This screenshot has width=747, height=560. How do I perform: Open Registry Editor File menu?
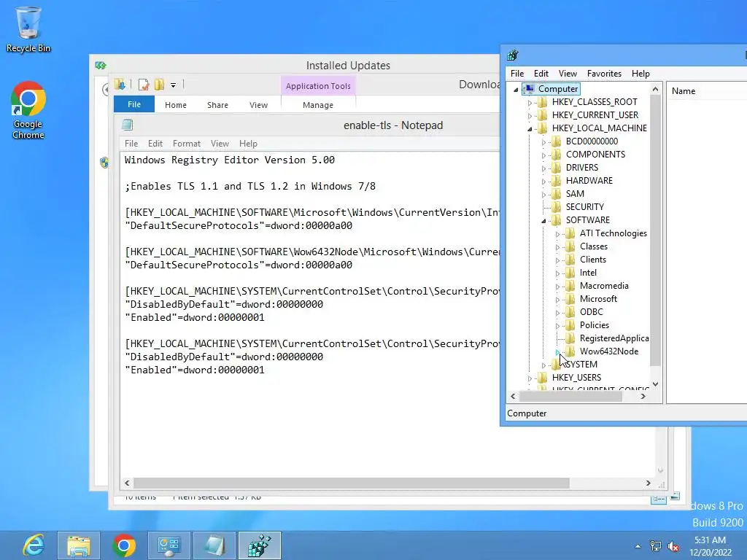tap(517, 74)
